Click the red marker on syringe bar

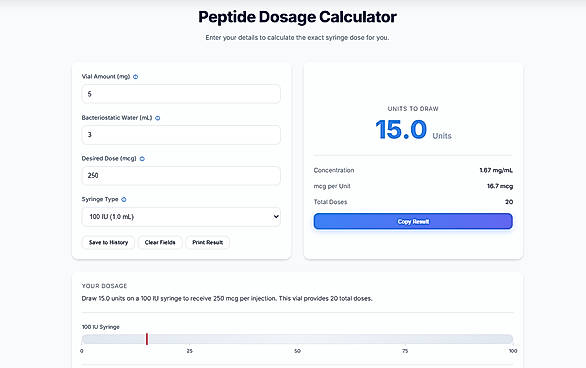pos(147,339)
